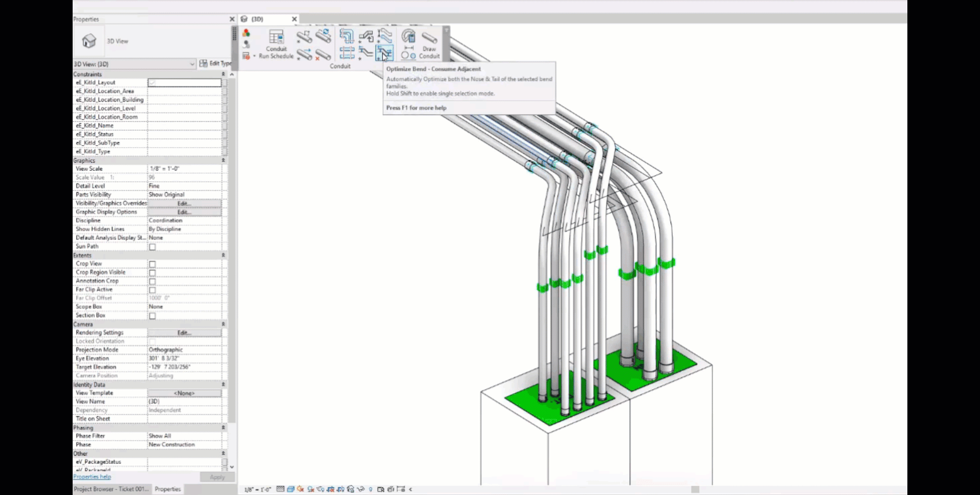Select the Optimize Bend Consume Adjacent tool
Viewport: 980px width, 495px height.
pos(385,53)
